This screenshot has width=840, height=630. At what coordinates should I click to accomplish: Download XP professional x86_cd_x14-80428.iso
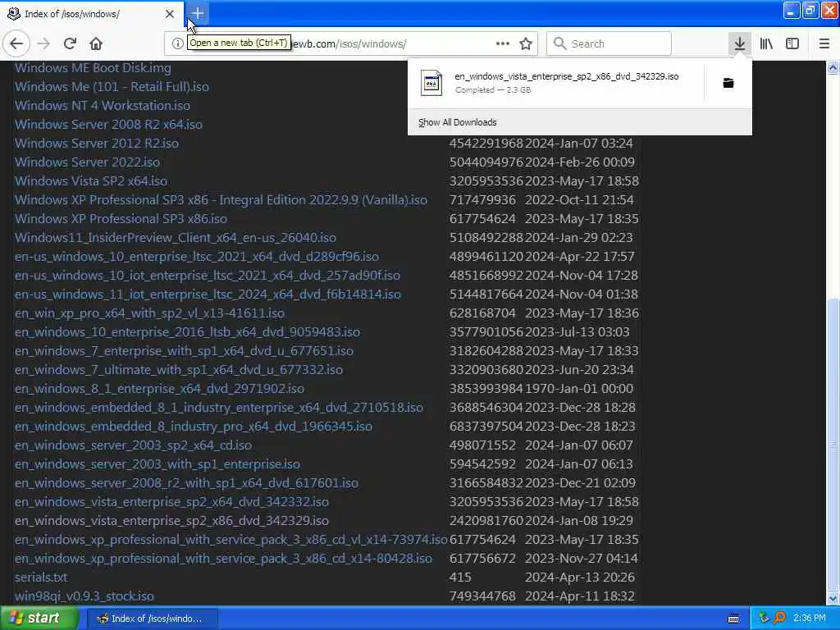point(223,558)
